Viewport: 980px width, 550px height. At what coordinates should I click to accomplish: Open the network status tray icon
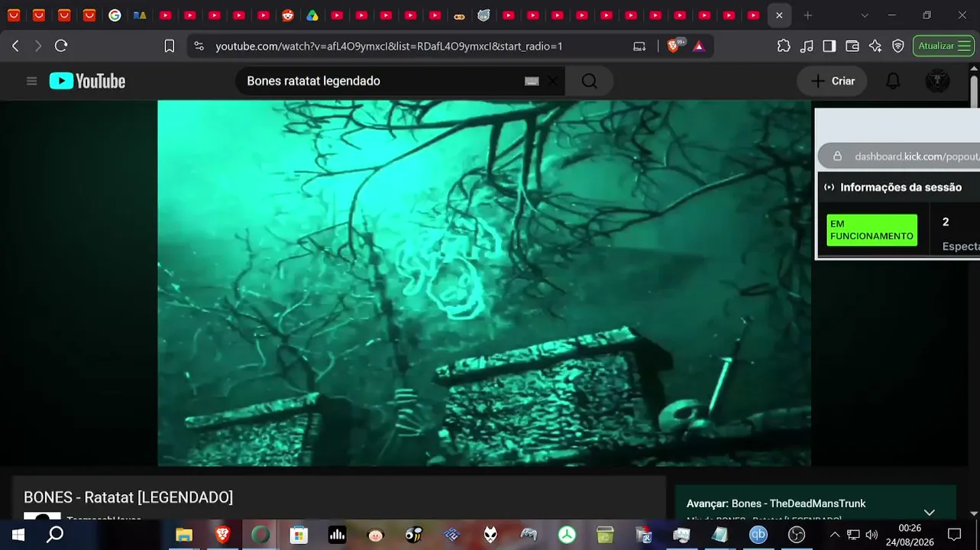tap(853, 535)
